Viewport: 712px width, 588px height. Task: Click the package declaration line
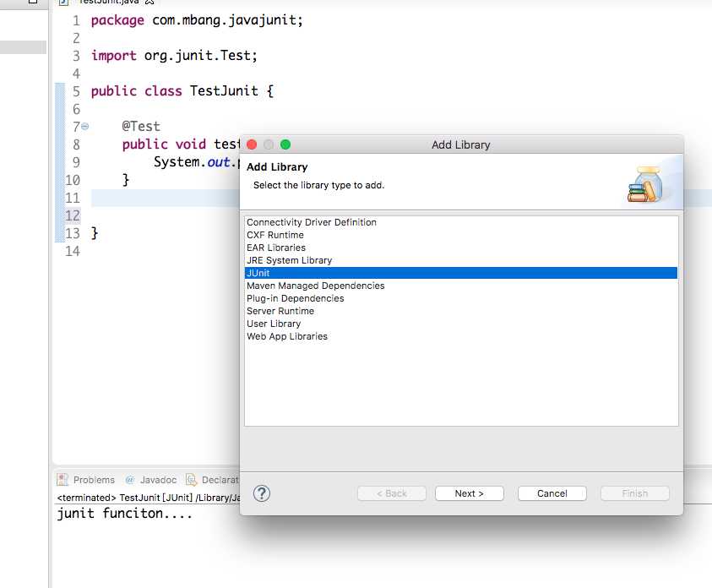coord(197,20)
